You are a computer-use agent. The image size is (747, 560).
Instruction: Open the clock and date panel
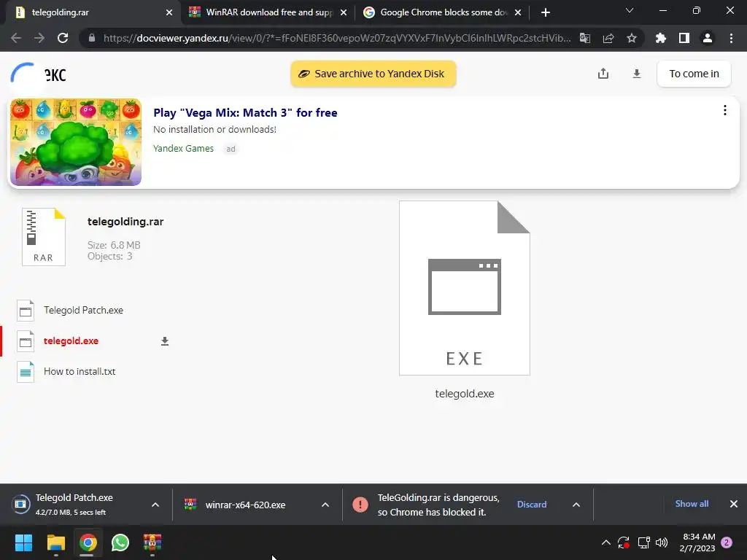tap(699, 542)
